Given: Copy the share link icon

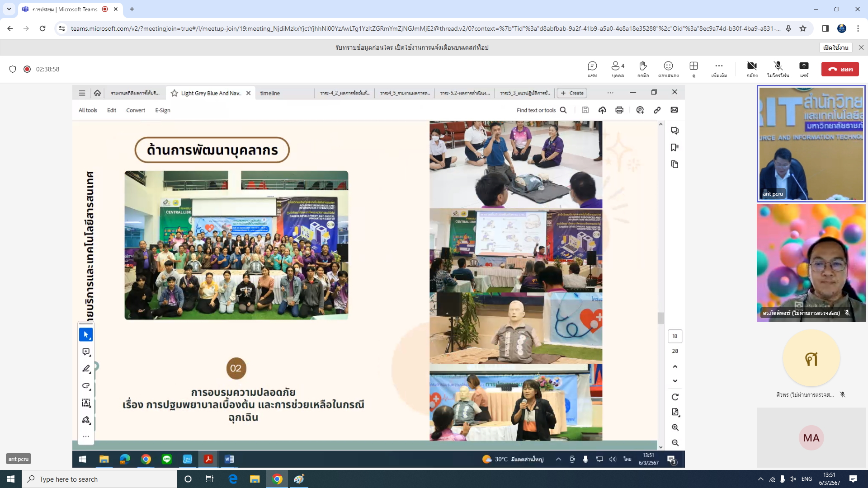Looking at the screenshot, I should click(657, 110).
